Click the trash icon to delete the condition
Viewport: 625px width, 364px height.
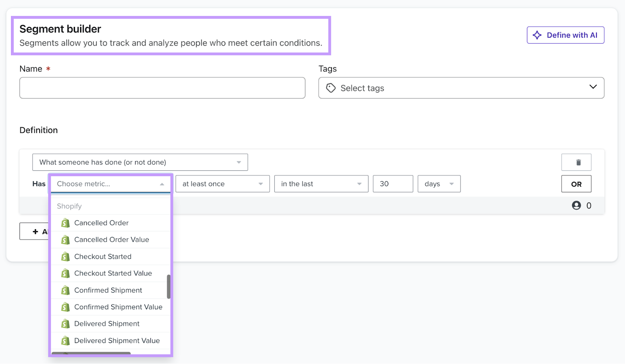point(577,162)
